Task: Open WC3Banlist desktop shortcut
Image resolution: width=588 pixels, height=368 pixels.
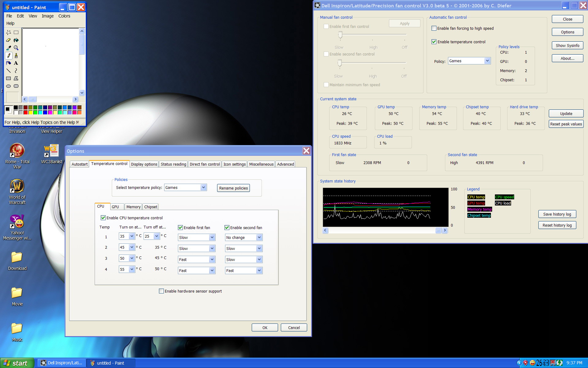Action: [51, 154]
